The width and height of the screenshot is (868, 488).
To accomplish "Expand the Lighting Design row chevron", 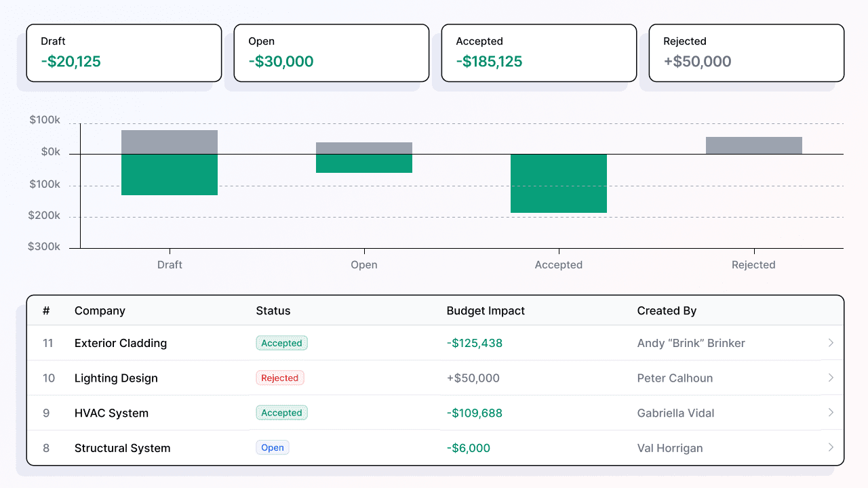I will [831, 378].
